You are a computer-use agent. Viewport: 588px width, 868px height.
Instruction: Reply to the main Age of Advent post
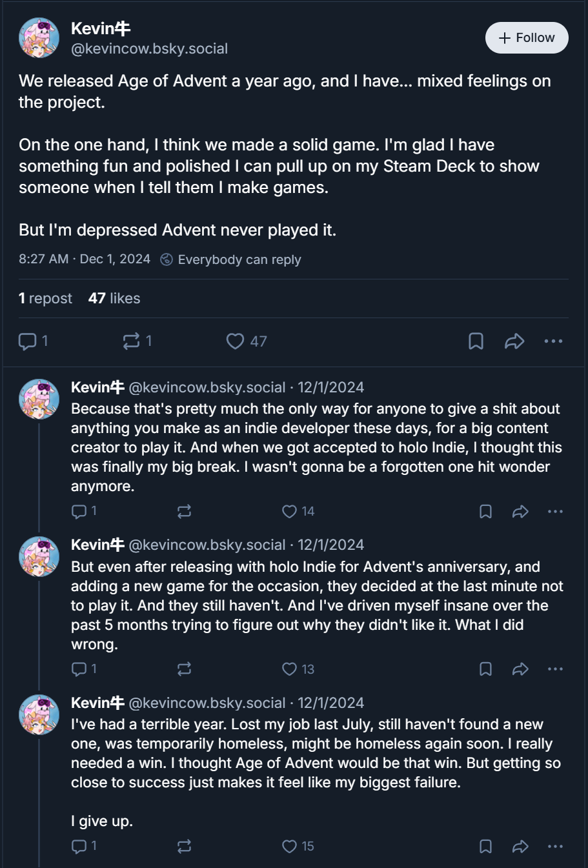coord(33,341)
